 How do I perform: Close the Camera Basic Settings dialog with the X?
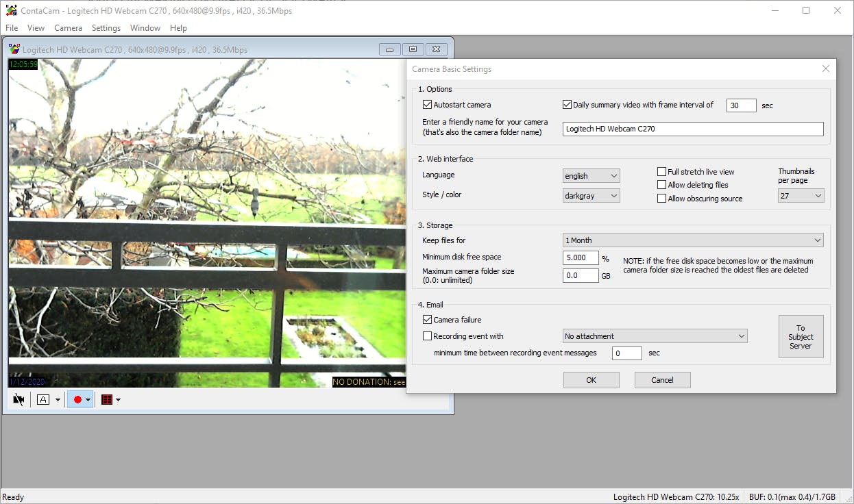[825, 68]
